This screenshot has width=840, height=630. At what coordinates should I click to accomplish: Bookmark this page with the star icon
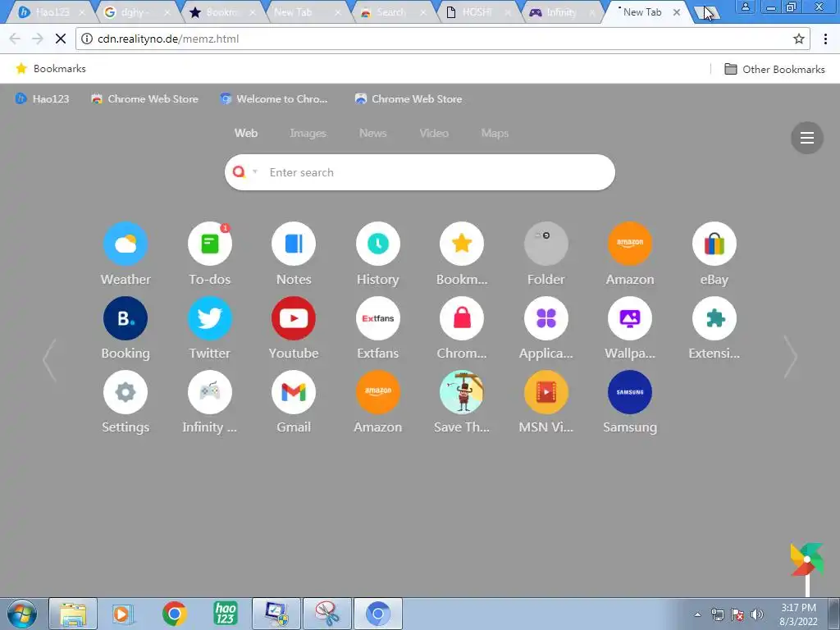pos(799,39)
